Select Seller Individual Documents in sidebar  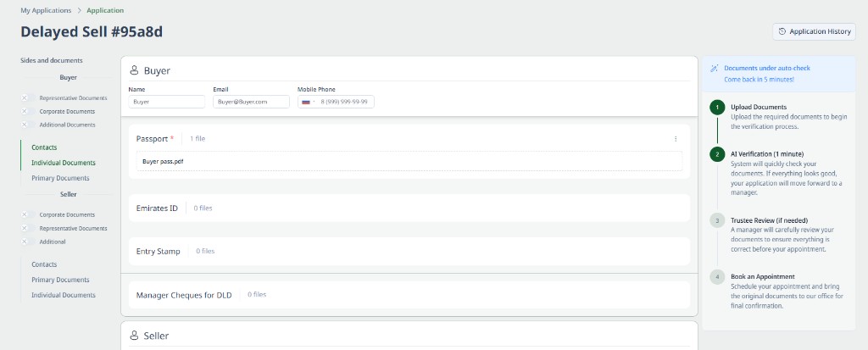click(64, 295)
